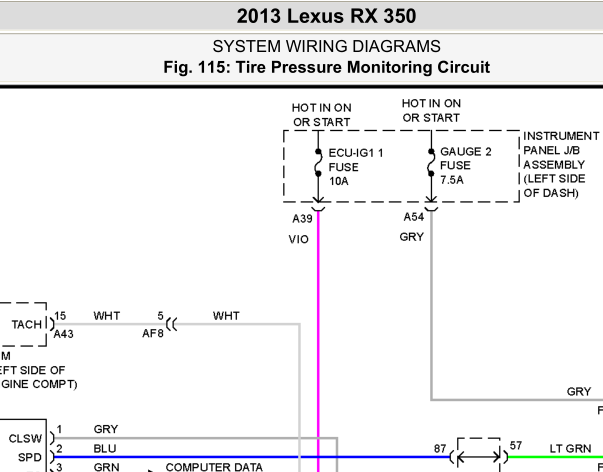603x472 pixels.
Task: Click the light green wire segment
Action: tap(555, 457)
